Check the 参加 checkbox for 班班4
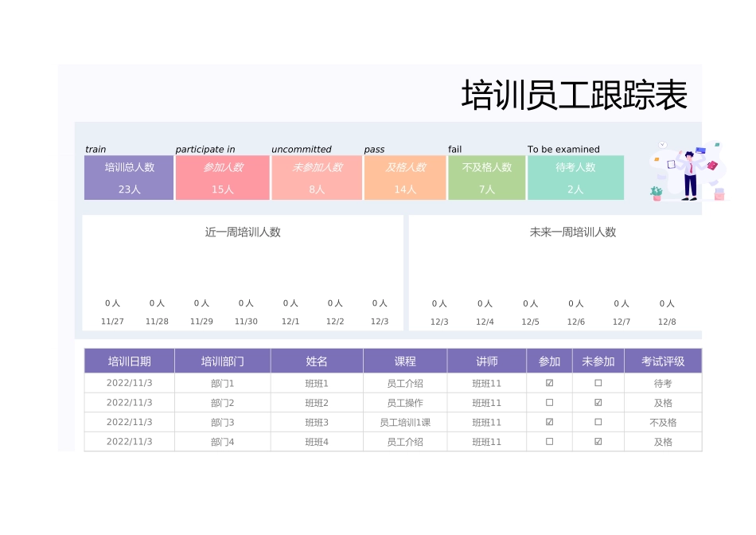The height and width of the screenshot is (535, 756). 549,442
